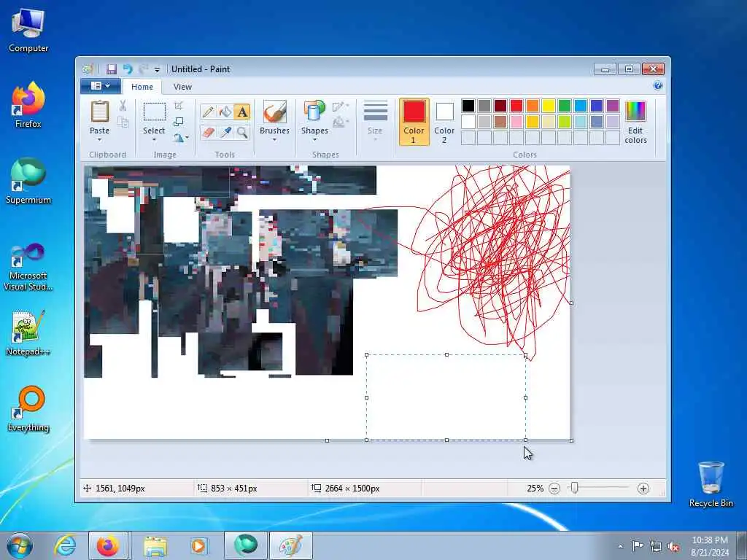Click the zoom out minus button
The height and width of the screenshot is (560, 747).
554,489
